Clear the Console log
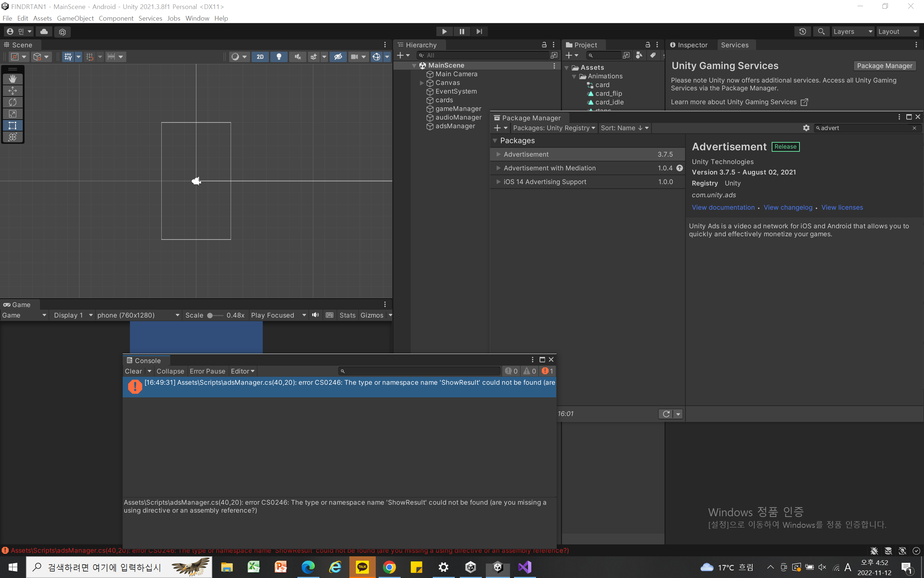This screenshot has width=924, height=578. tap(133, 371)
